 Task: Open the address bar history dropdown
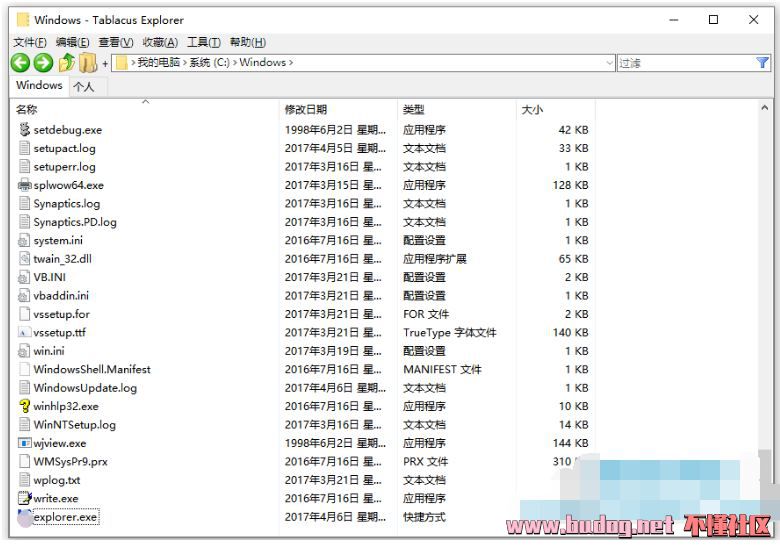click(x=609, y=63)
